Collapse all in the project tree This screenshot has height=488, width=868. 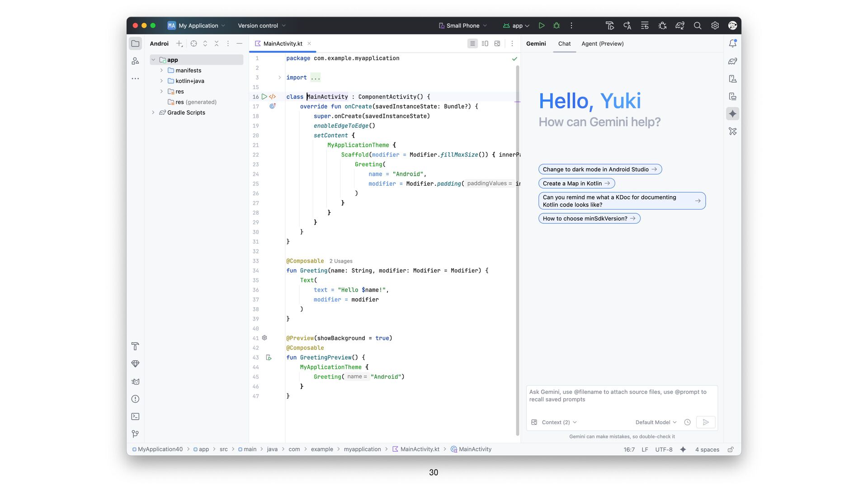(217, 44)
